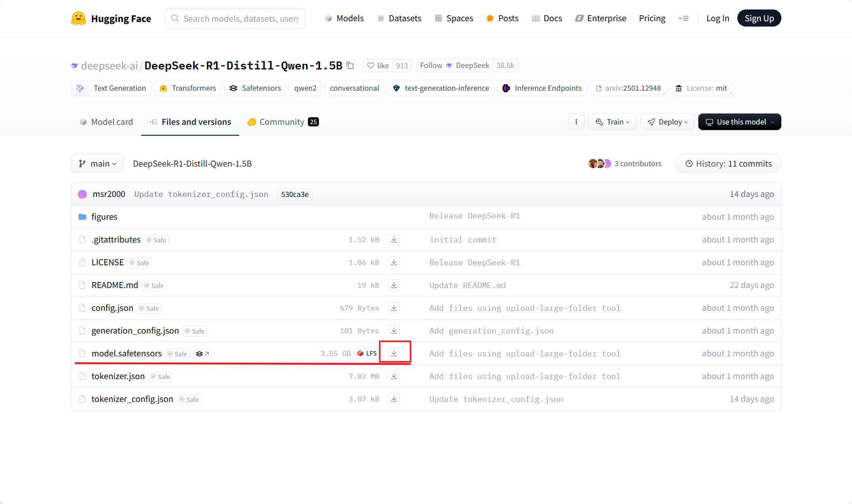Download the README.md file
This screenshot has width=852, height=504.
tap(394, 285)
